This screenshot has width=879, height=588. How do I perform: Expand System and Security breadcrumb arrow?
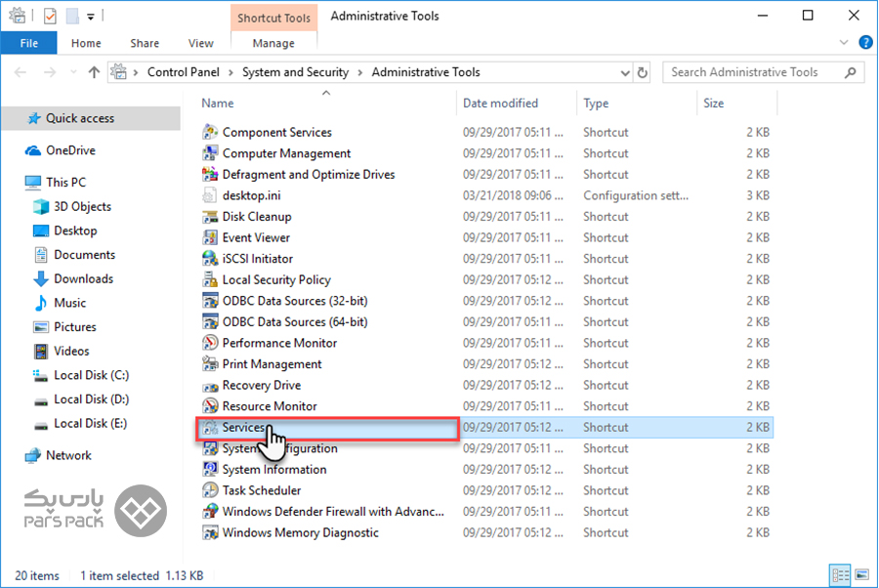[x=359, y=73]
